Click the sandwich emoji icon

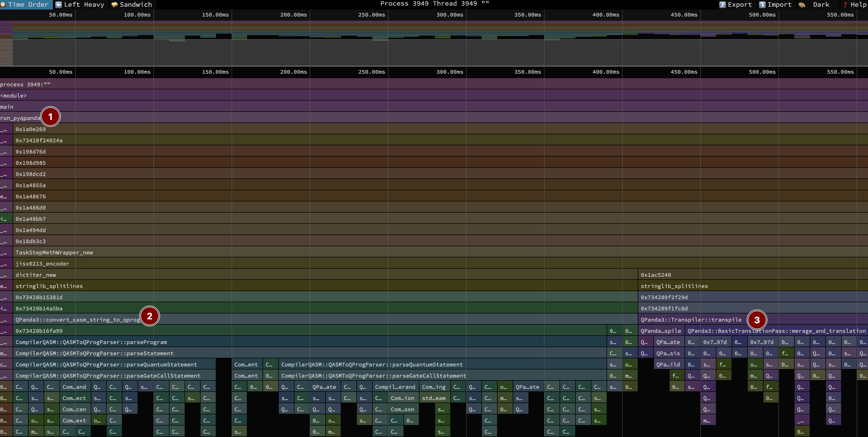click(114, 5)
